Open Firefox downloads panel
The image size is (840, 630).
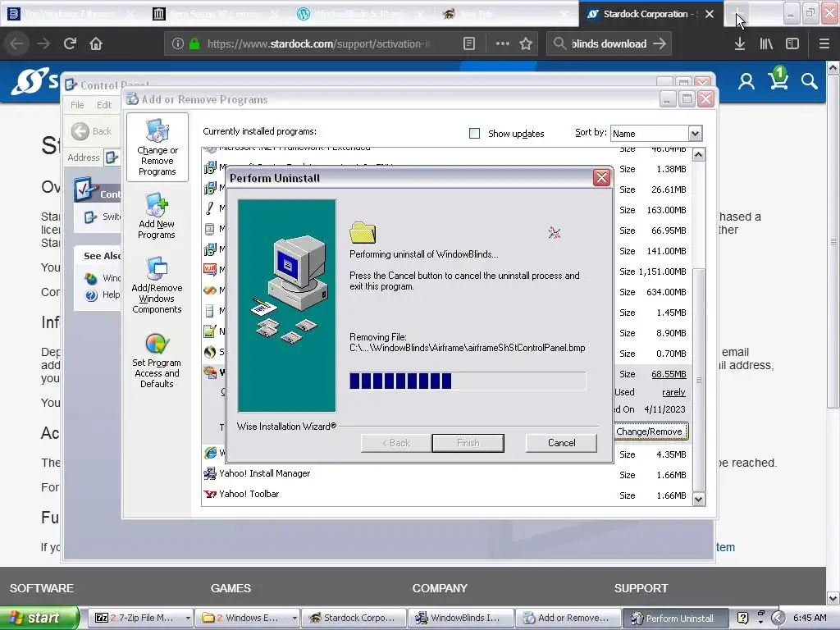tap(740, 43)
